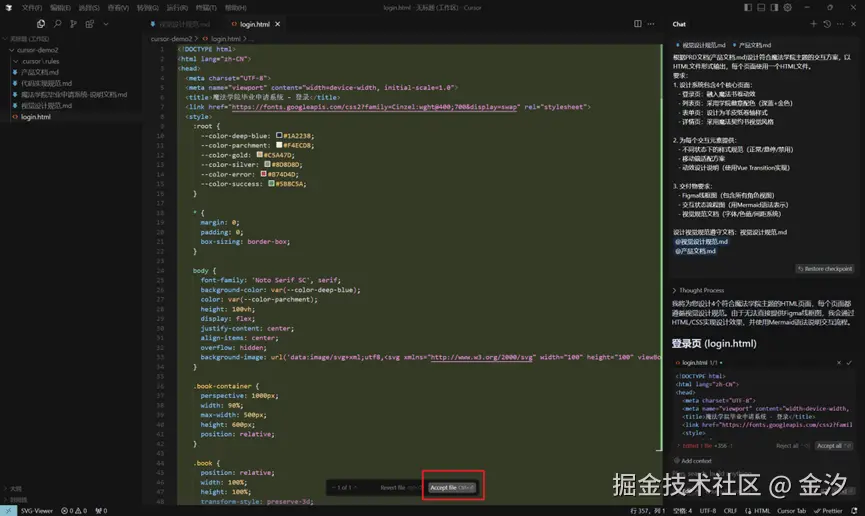
Task: Open color picker for --color-error swatch
Action: [x=263, y=174]
